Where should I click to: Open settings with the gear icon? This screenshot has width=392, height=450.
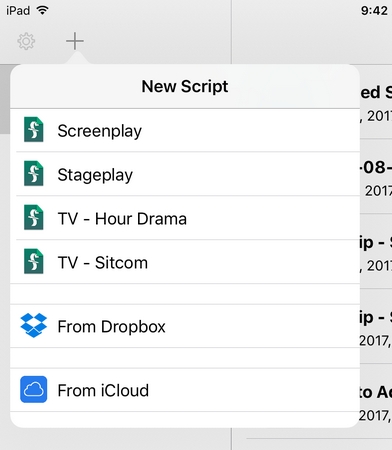pos(26,41)
